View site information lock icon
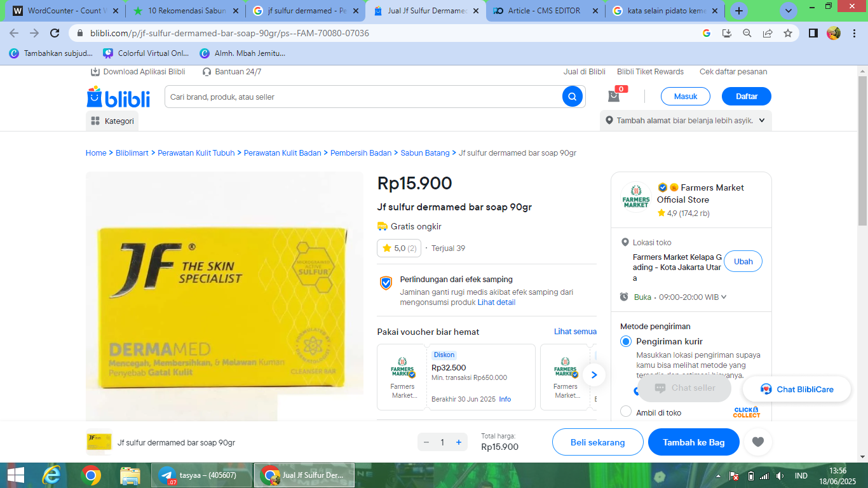868x488 pixels. pos(80,33)
